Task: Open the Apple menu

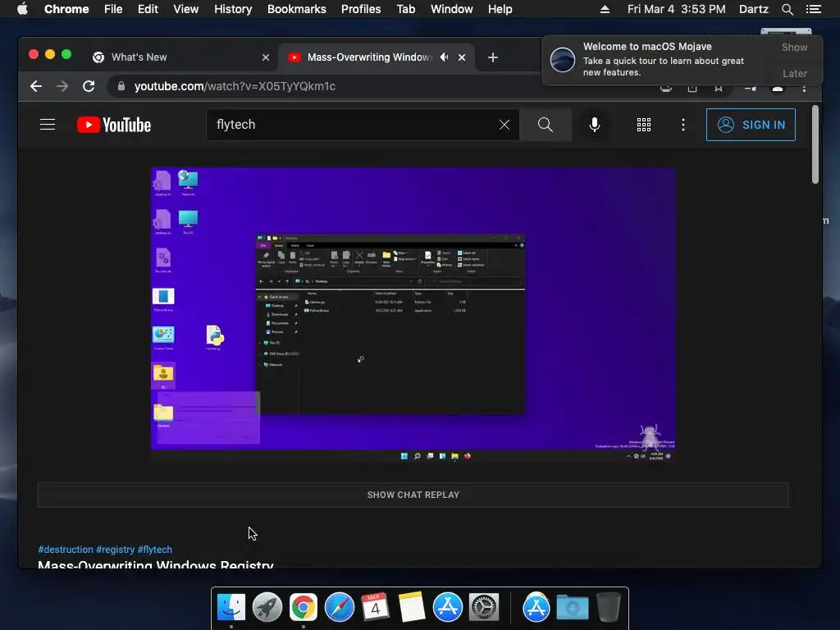Action: [x=22, y=9]
